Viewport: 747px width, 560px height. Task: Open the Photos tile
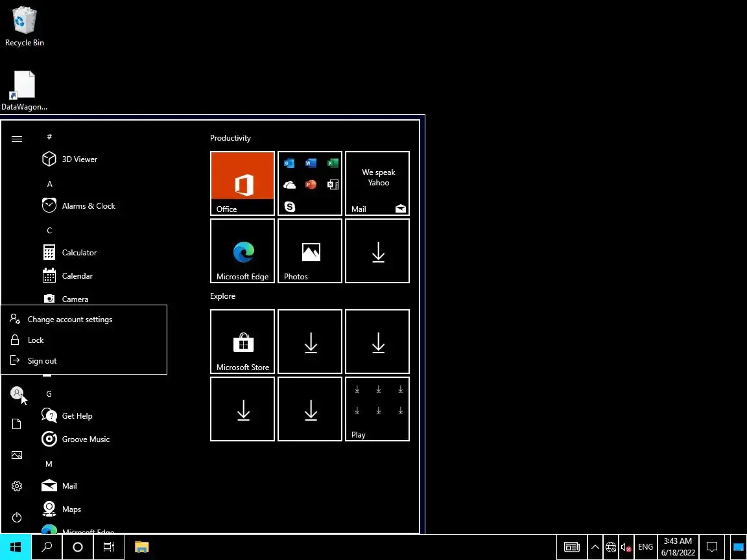point(310,251)
